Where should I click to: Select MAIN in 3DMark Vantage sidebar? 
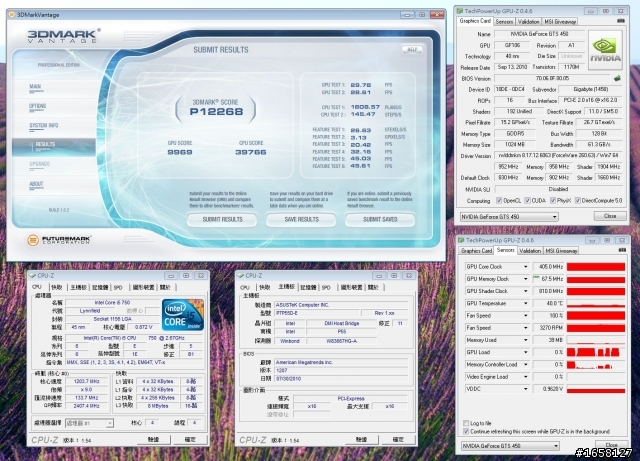[x=35, y=87]
